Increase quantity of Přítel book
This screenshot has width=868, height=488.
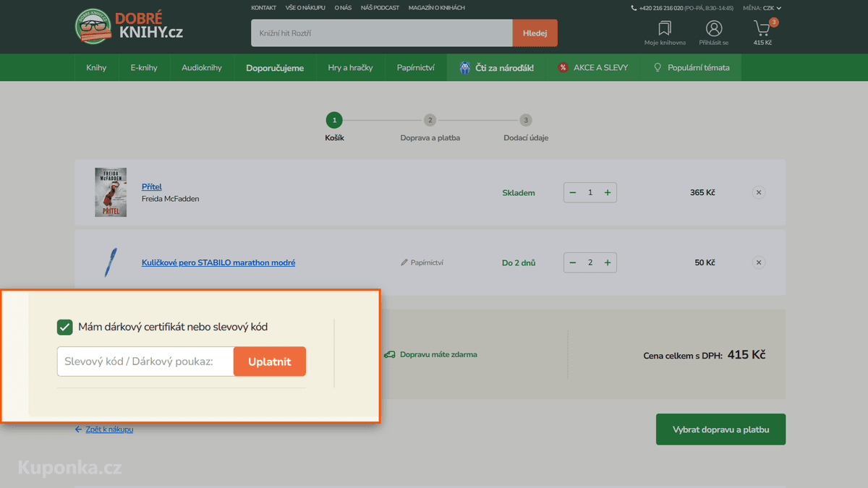[608, 192]
